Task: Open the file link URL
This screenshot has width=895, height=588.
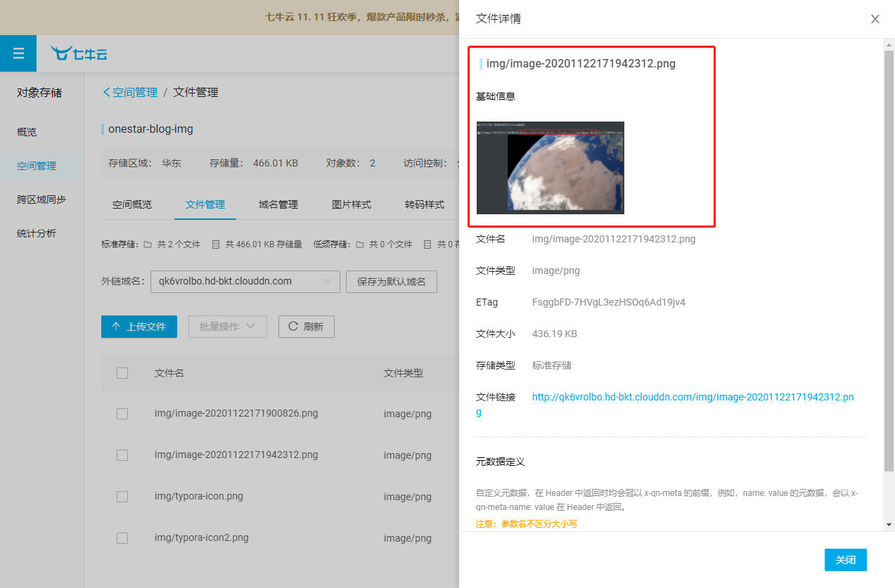Action: (693, 397)
